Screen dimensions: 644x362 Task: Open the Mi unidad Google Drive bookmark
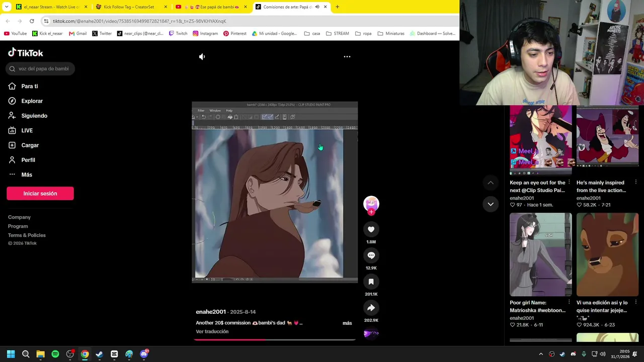point(274,34)
